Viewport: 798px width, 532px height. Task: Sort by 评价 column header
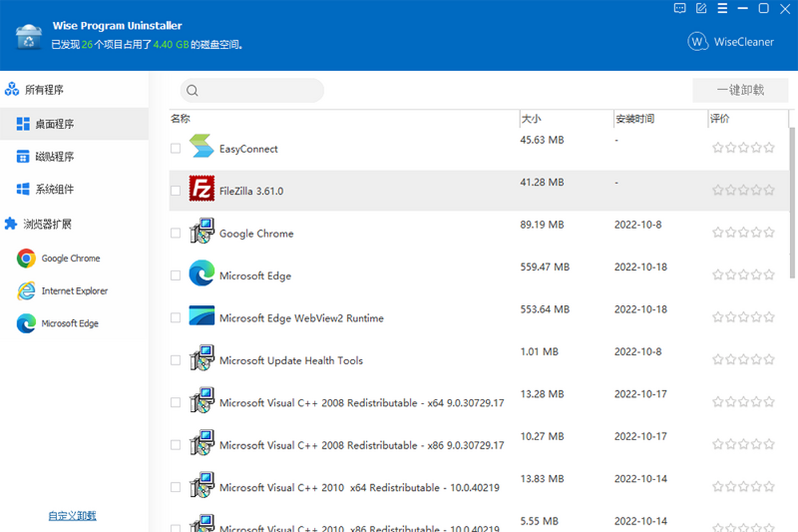pyautogui.click(x=748, y=118)
